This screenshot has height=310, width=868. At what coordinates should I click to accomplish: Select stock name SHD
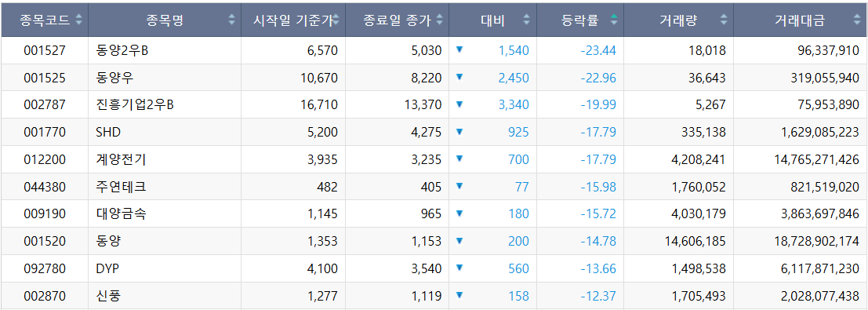click(x=108, y=132)
